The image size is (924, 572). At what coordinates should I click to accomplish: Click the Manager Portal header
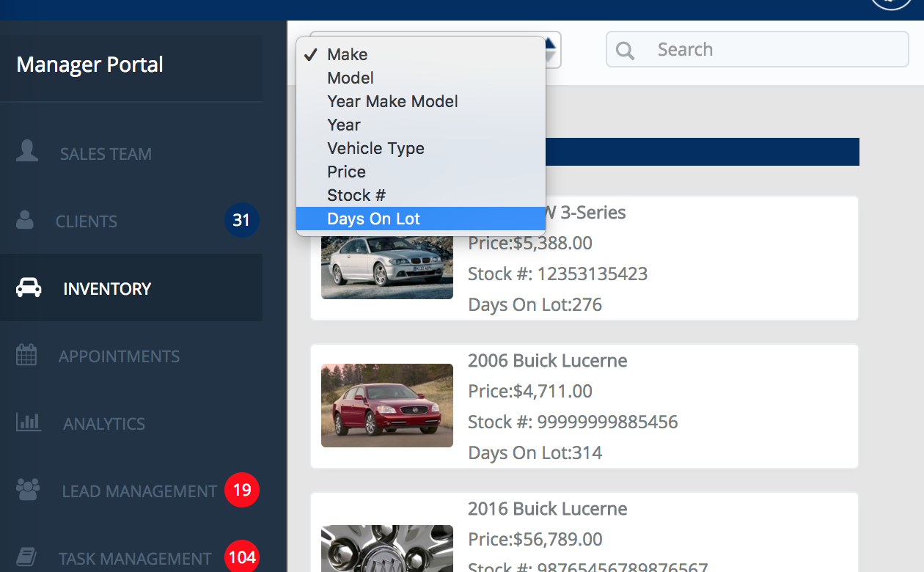pos(89,65)
